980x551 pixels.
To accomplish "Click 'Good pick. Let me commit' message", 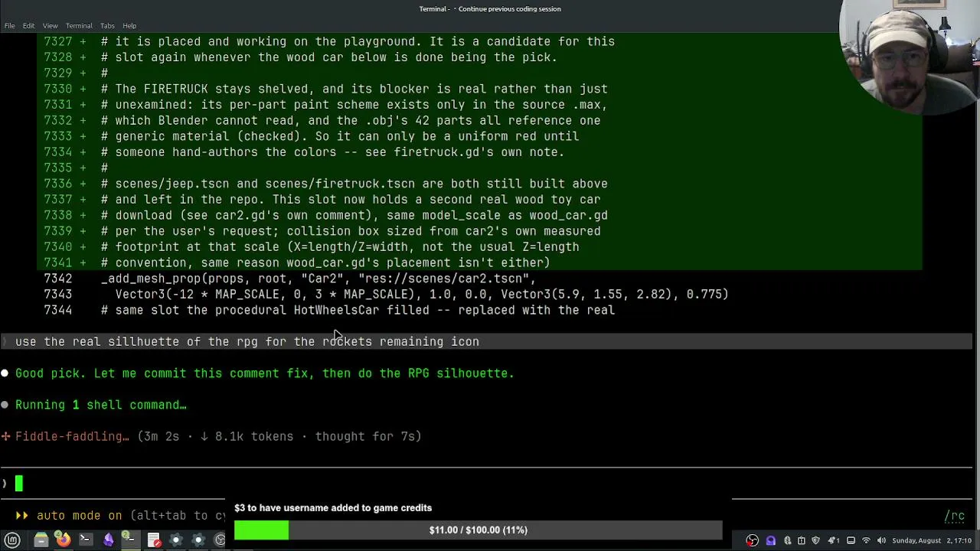I will 265,373.
